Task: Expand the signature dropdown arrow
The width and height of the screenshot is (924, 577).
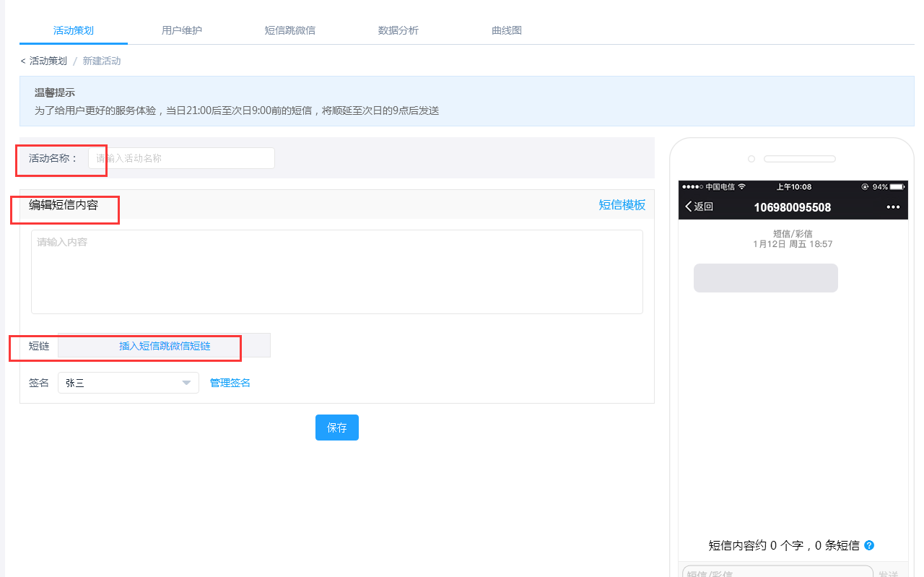Action: click(x=186, y=383)
